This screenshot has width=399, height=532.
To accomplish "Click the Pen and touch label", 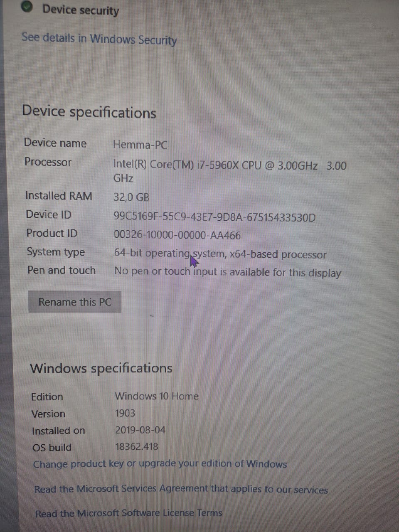I will coord(62,270).
